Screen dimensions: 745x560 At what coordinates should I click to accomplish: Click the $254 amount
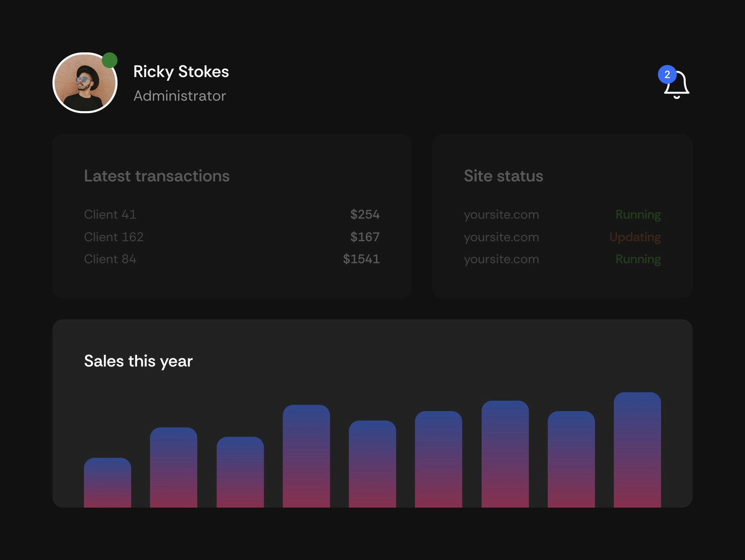[364, 215]
